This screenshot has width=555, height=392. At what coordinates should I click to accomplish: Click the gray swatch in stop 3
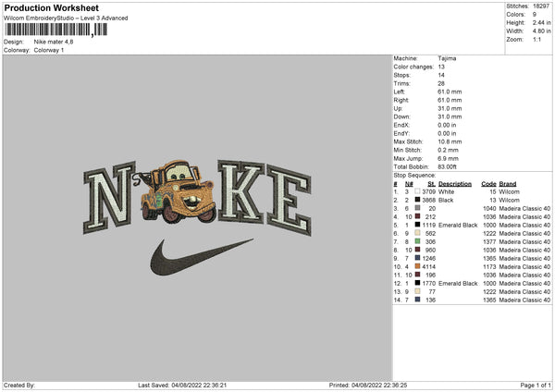417,208
